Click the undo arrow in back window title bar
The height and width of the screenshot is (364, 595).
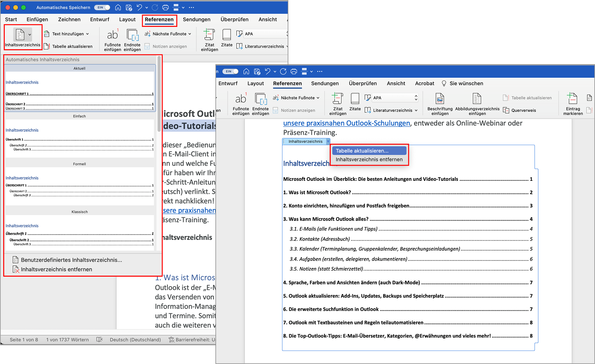139,8
